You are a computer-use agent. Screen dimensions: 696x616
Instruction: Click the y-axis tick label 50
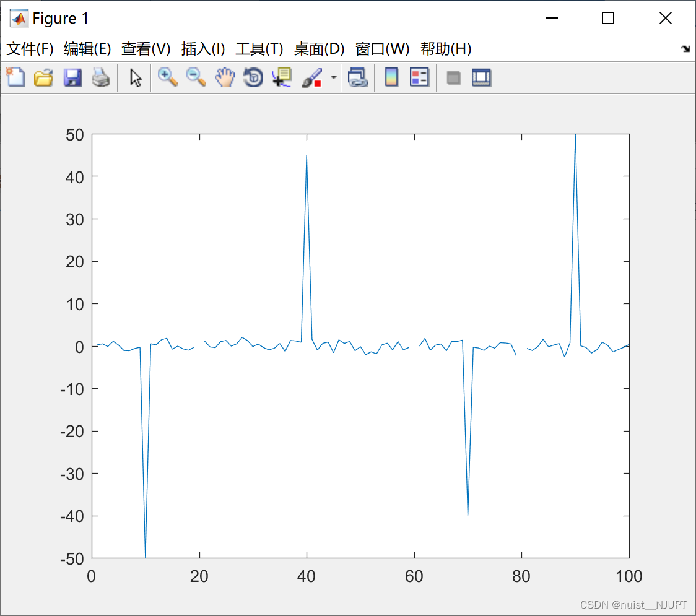(x=74, y=135)
